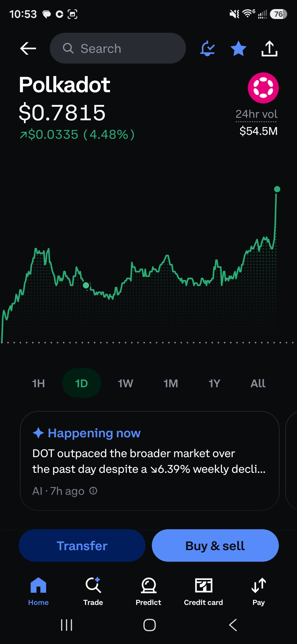This screenshot has width=297, height=644.
Task: Tap the AI info circle icon
Action: pos(94,491)
